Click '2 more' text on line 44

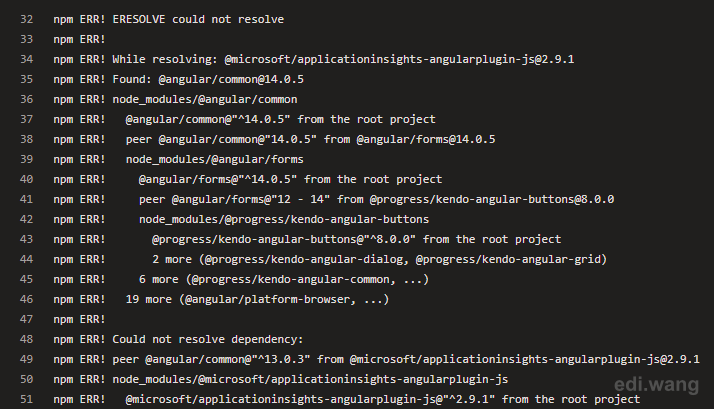coord(172,259)
